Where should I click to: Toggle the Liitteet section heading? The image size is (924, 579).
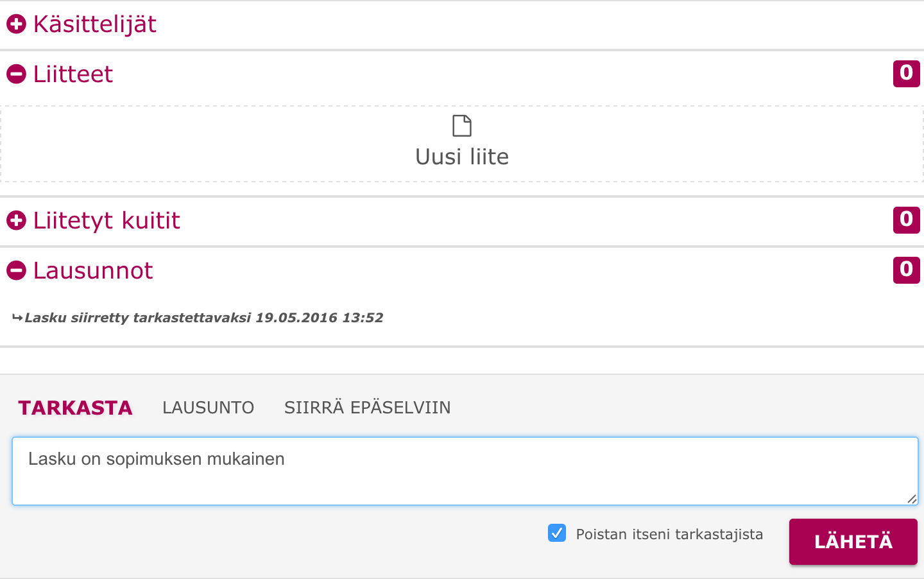(73, 74)
